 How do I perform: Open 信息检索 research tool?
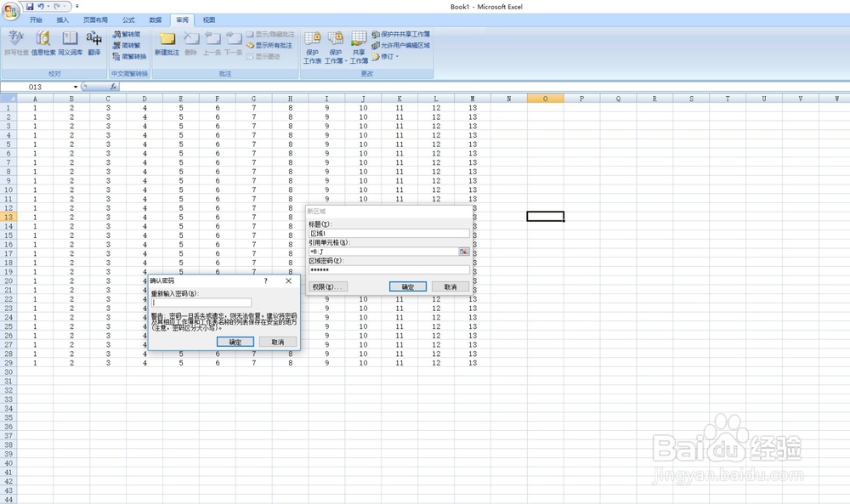[x=43, y=42]
